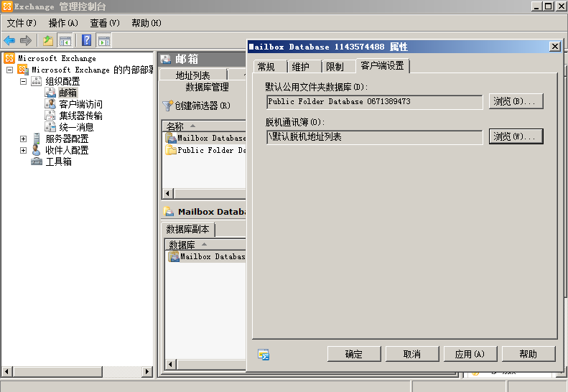Click the 统一消息 node icon
This screenshot has height=392, width=568.
click(50, 127)
